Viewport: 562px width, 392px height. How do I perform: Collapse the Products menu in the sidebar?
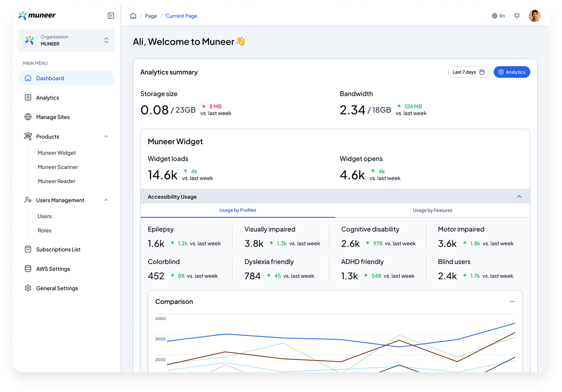(x=106, y=136)
